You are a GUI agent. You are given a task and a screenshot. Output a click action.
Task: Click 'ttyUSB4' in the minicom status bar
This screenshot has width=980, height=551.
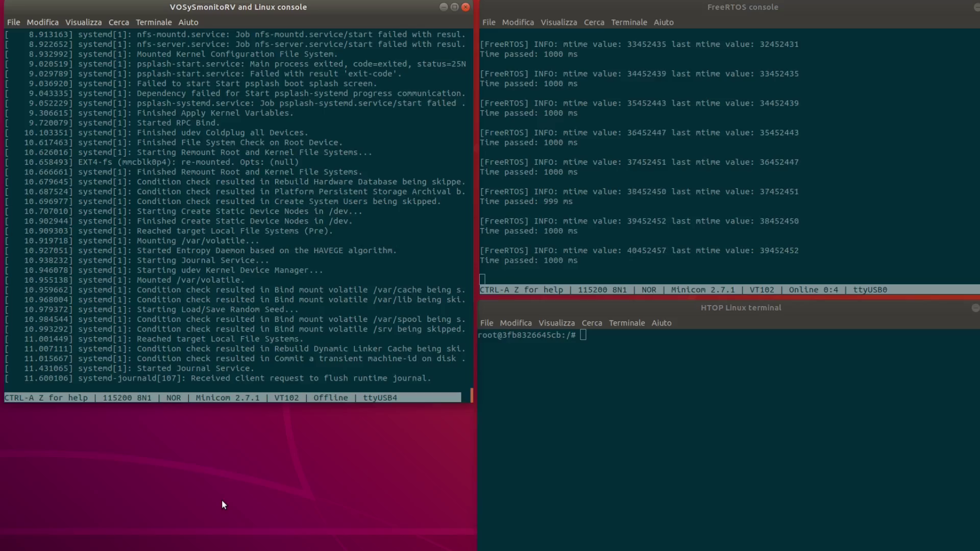pos(380,397)
